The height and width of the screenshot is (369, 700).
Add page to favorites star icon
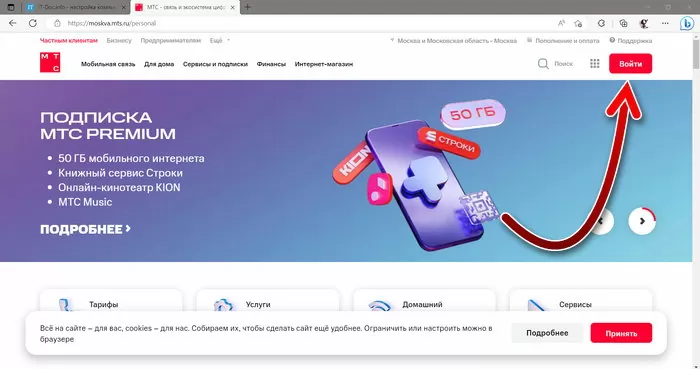pyautogui.click(x=578, y=23)
